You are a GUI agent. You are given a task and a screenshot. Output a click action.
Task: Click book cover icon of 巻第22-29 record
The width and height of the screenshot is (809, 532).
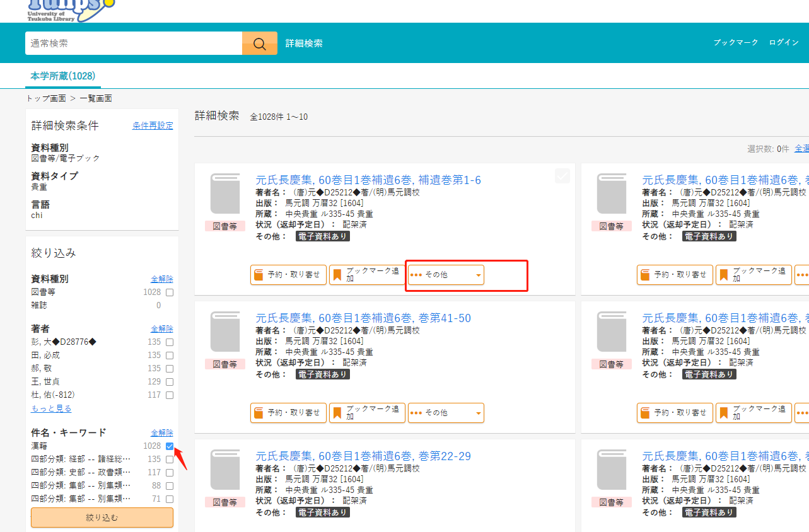pyautogui.click(x=225, y=470)
